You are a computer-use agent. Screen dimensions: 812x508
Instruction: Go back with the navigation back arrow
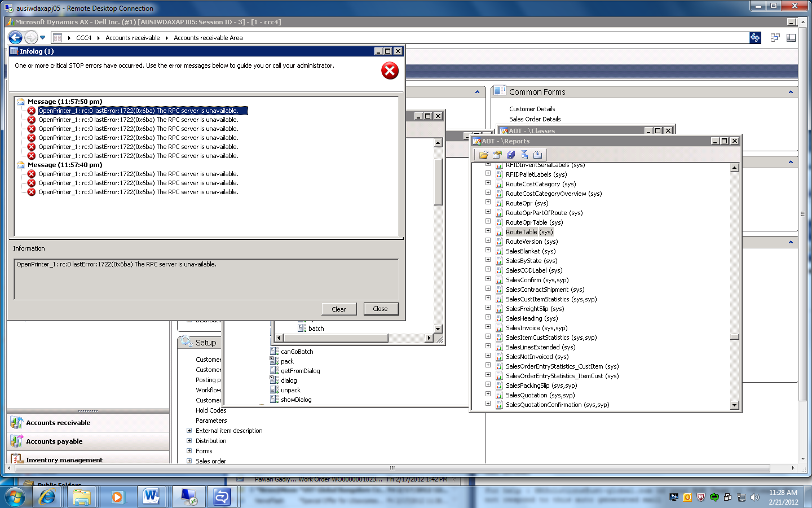click(x=15, y=38)
